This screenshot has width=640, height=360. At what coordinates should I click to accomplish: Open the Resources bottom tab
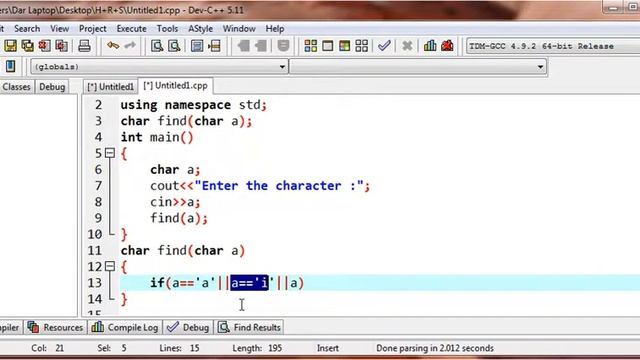click(x=56, y=327)
